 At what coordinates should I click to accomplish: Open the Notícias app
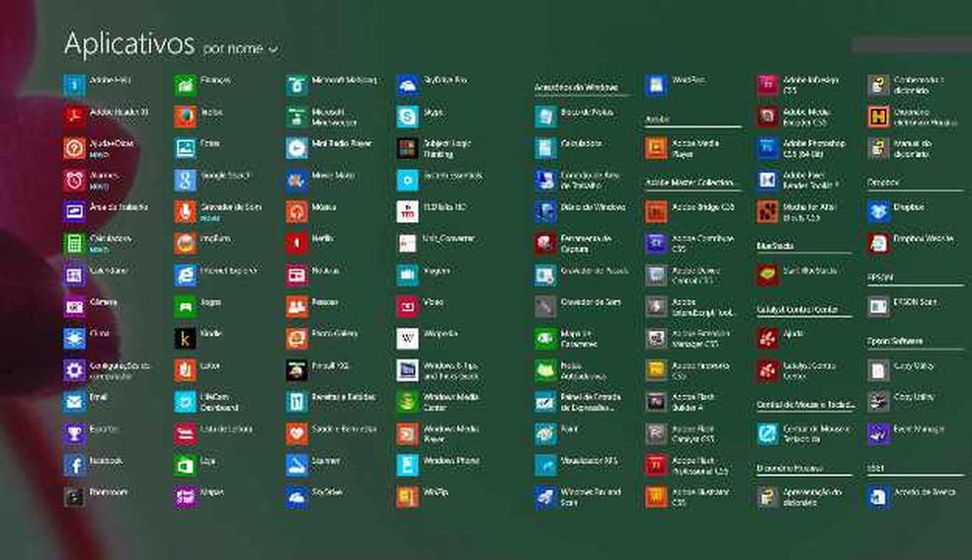[313, 275]
